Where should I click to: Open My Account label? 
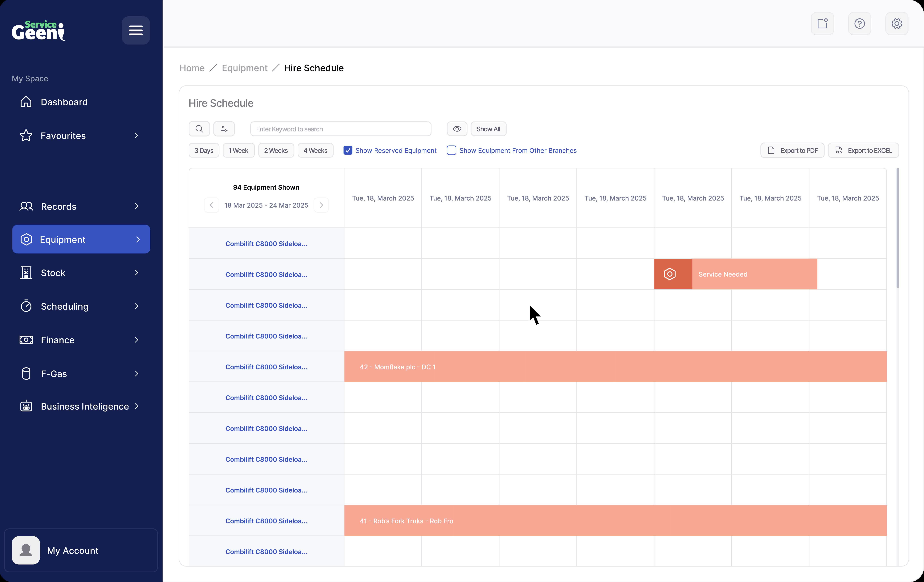[x=73, y=551]
